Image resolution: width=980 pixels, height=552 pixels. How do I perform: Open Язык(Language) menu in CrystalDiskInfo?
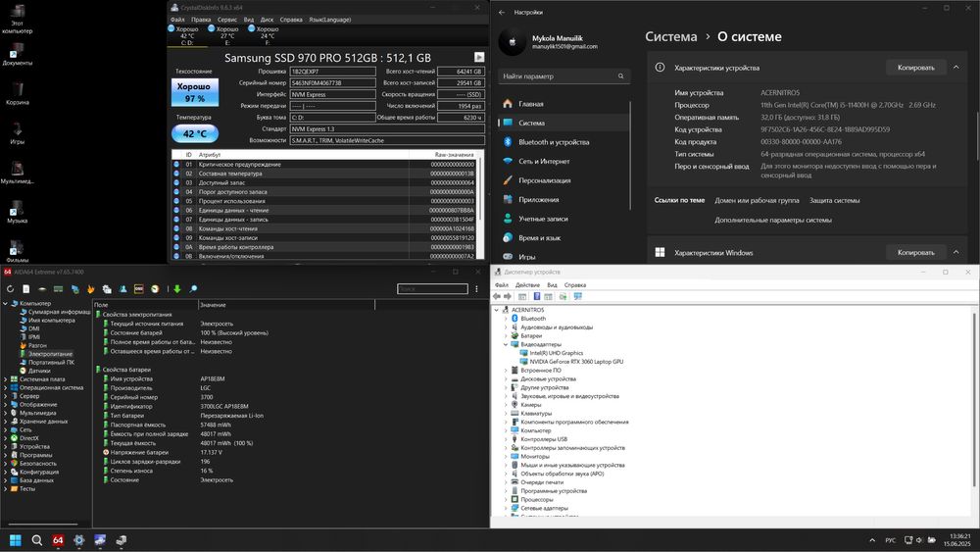click(330, 20)
